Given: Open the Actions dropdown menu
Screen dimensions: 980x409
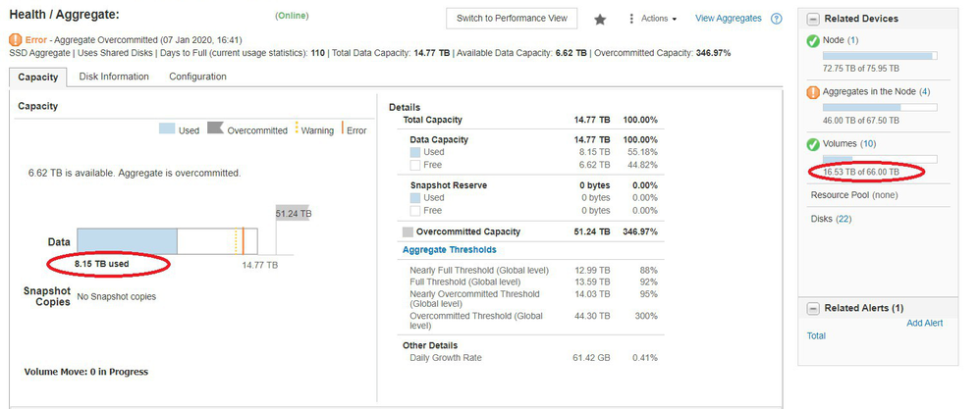Looking at the screenshot, I should coord(658,19).
